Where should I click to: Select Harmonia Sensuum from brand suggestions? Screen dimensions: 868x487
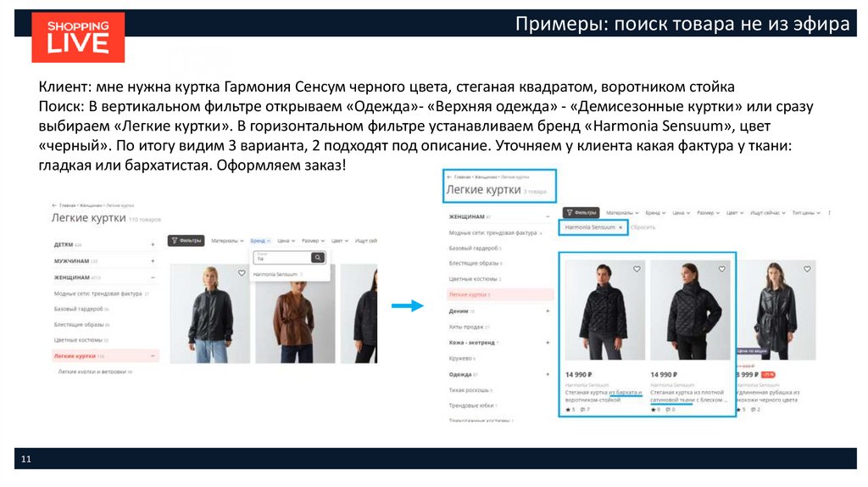(275, 274)
